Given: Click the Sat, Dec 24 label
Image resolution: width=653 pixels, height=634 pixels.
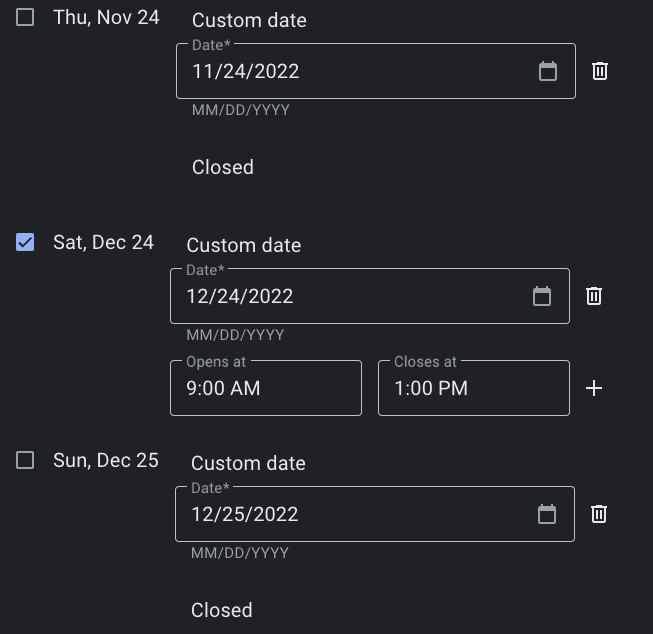Looking at the screenshot, I should (103, 242).
